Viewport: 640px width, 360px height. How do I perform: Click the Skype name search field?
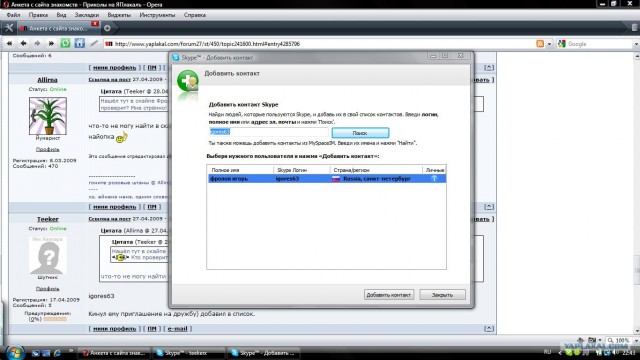268,132
